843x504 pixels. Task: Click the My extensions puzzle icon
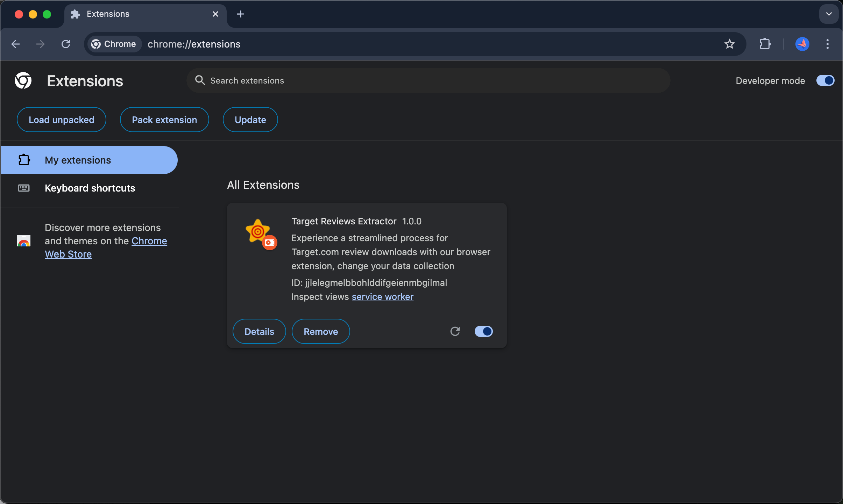[24, 160]
